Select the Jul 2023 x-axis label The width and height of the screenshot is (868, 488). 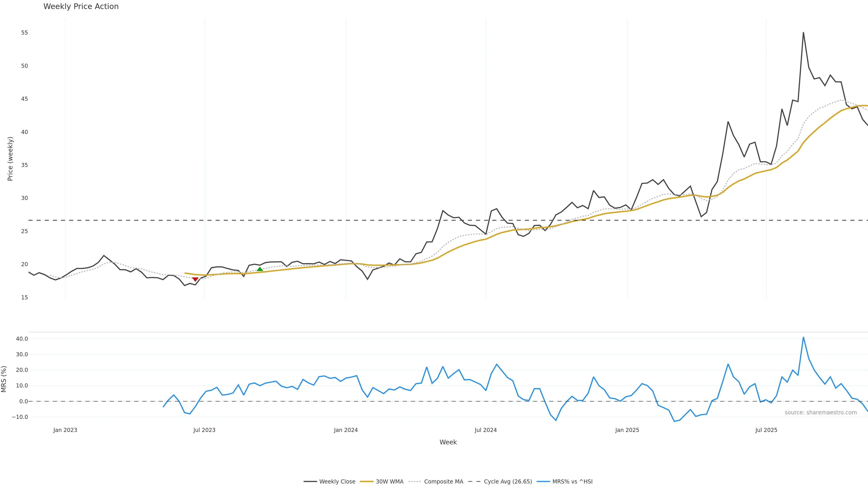pos(204,430)
